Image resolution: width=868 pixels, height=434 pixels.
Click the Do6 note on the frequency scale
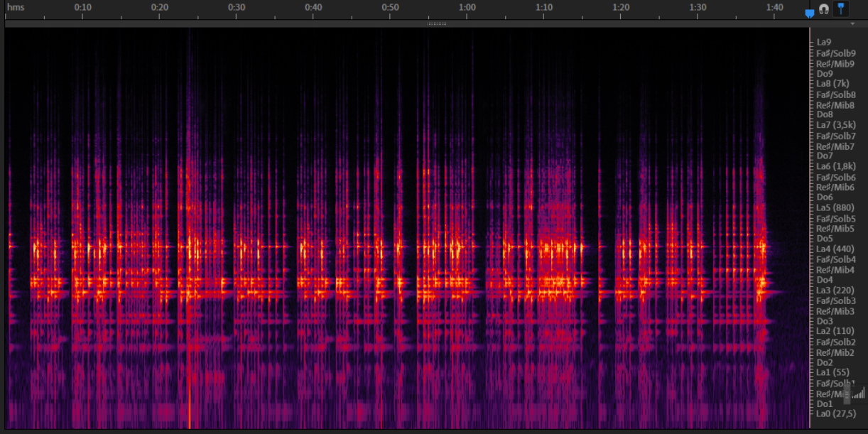coord(825,197)
